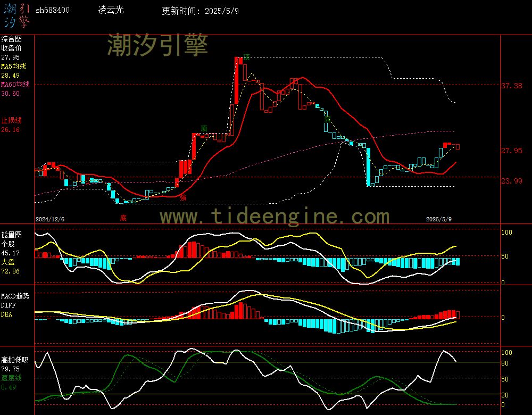Click the 大盘 value 72.86
Screen dimensions: 532x415
[x=11, y=271]
